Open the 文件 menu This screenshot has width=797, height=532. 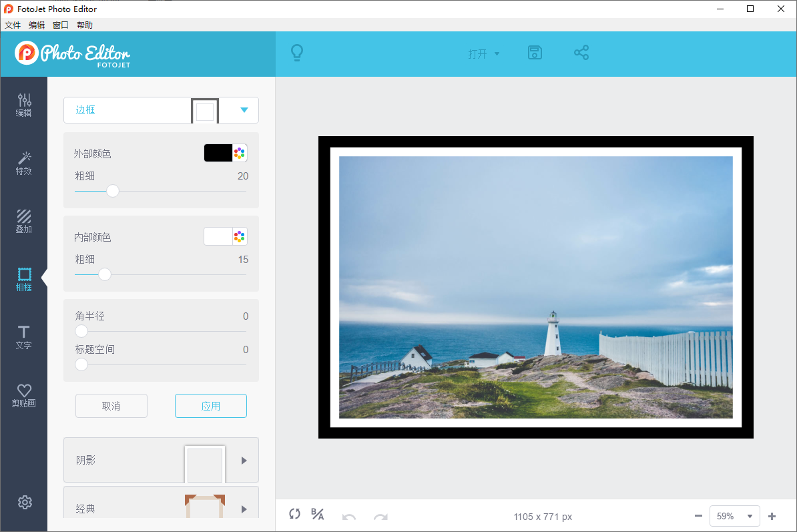click(13, 25)
